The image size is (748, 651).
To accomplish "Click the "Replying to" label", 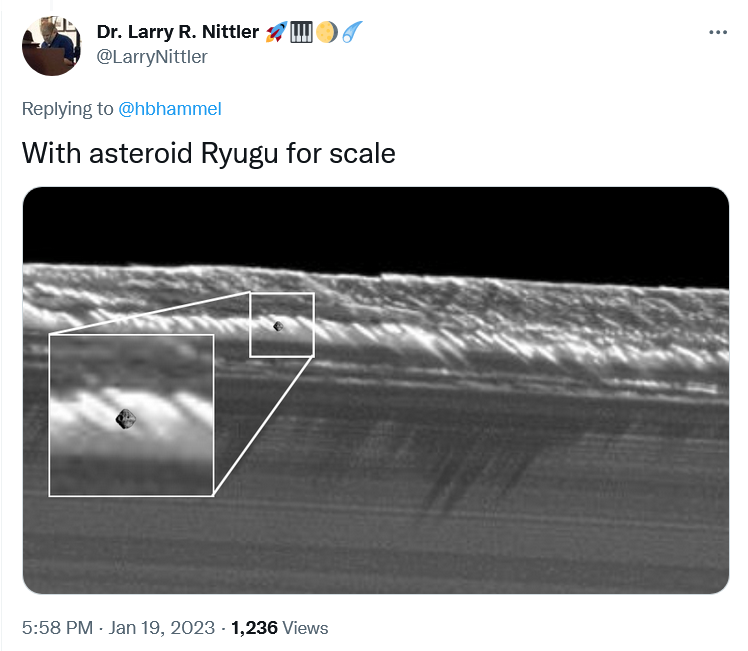I will (x=68, y=109).
